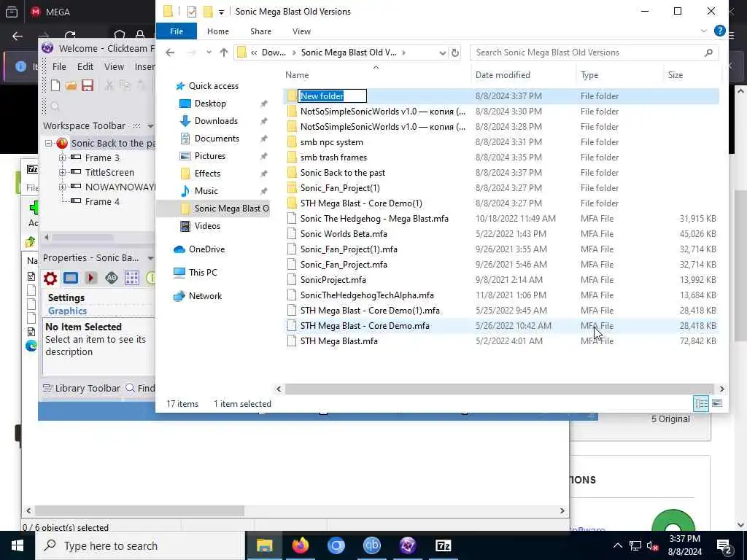Open the Explorer Home tab
Image resolution: width=747 pixels, height=560 pixels.
pos(218,31)
